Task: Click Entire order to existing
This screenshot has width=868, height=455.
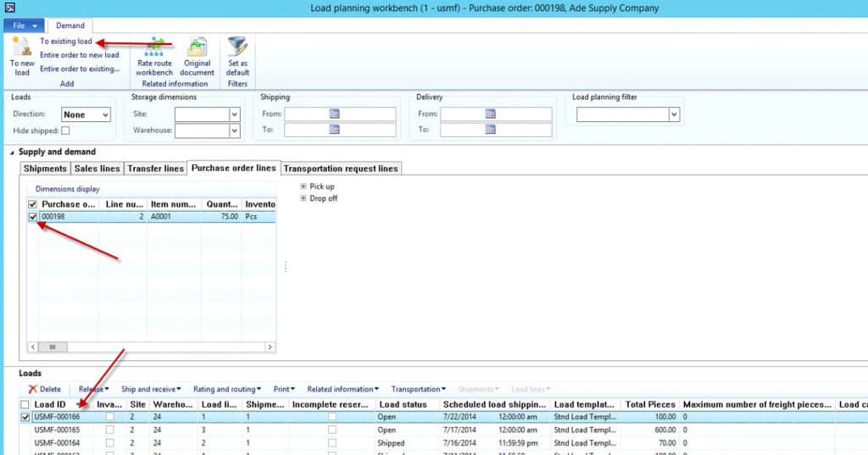Action: (80, 69)
